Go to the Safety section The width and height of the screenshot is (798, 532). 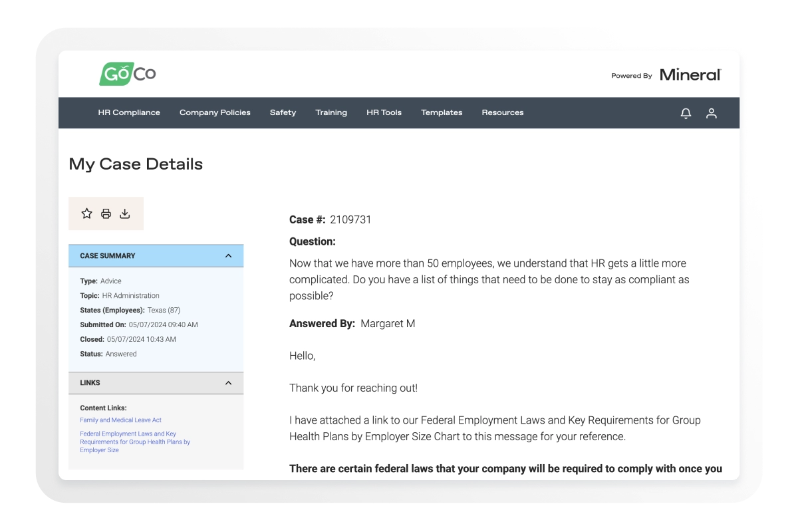283,113
